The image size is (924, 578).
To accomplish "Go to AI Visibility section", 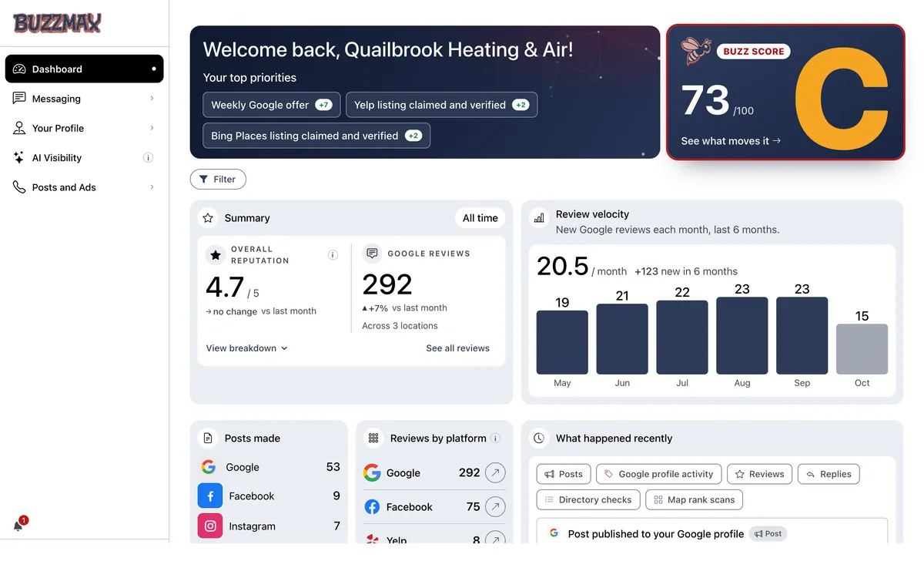I will tap(85, 157).
